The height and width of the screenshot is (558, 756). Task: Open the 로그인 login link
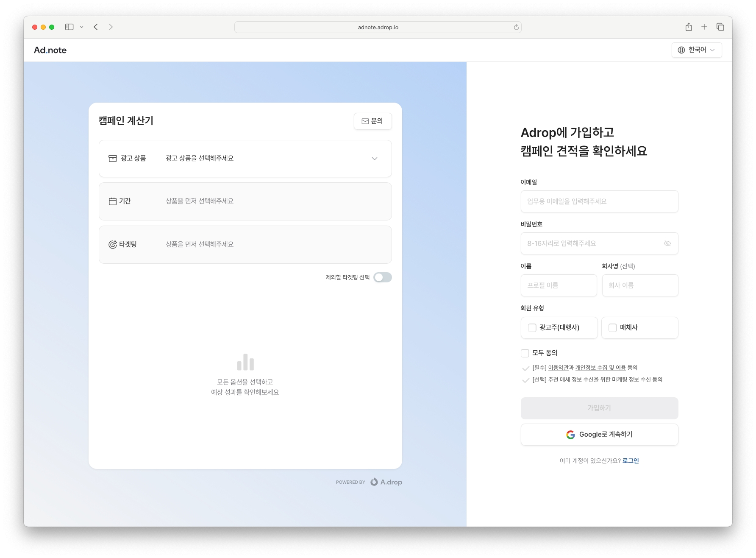pyautogui.click(x=630, y=461)
